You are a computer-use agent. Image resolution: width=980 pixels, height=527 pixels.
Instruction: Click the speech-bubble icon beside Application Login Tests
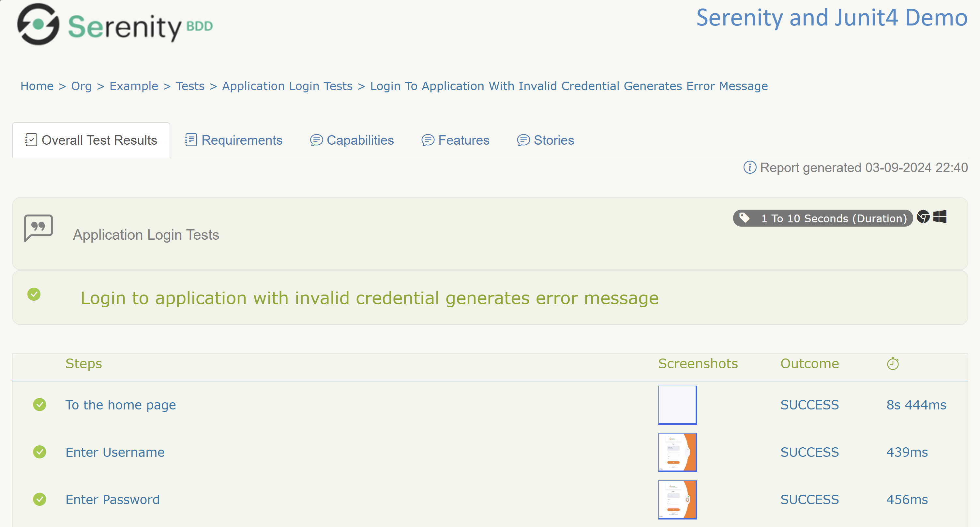(x=38, y=227)
